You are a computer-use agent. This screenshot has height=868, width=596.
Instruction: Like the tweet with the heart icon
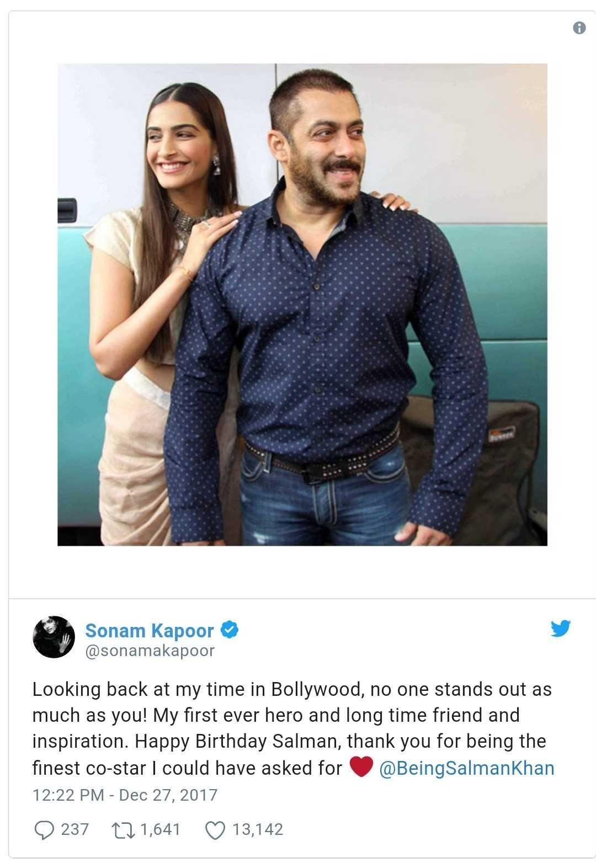[214, 830]
